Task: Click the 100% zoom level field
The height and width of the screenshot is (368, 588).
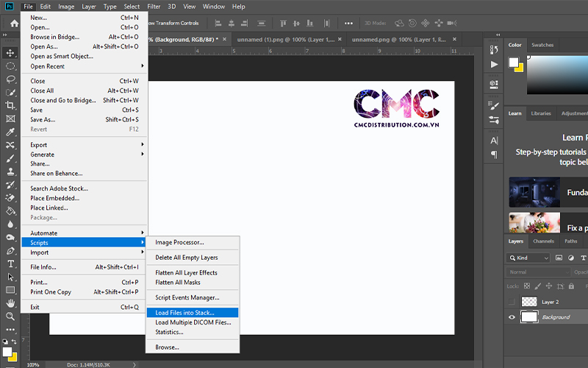Action: click(x=33, y=364)
